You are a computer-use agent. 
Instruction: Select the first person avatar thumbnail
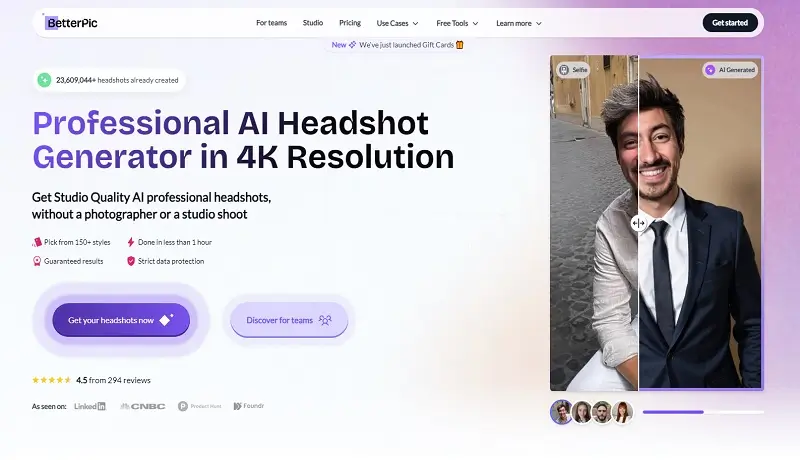pyautogui.click(x=561, y=412)
